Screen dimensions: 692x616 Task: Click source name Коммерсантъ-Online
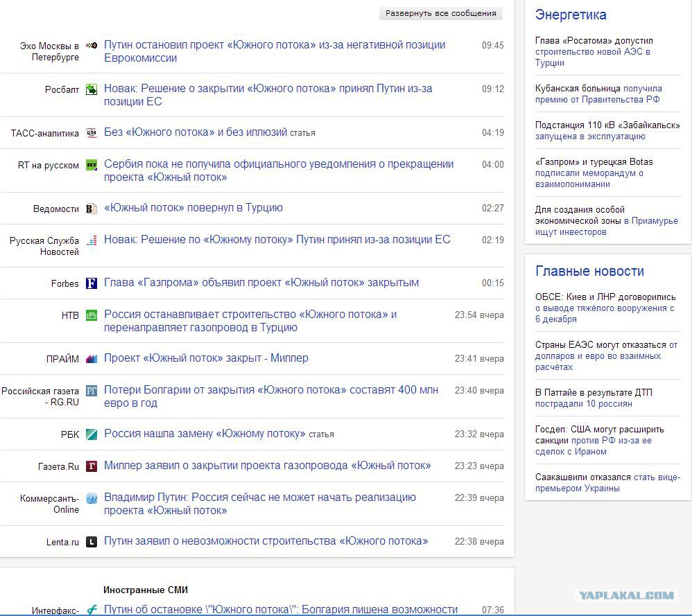(49, 504)
